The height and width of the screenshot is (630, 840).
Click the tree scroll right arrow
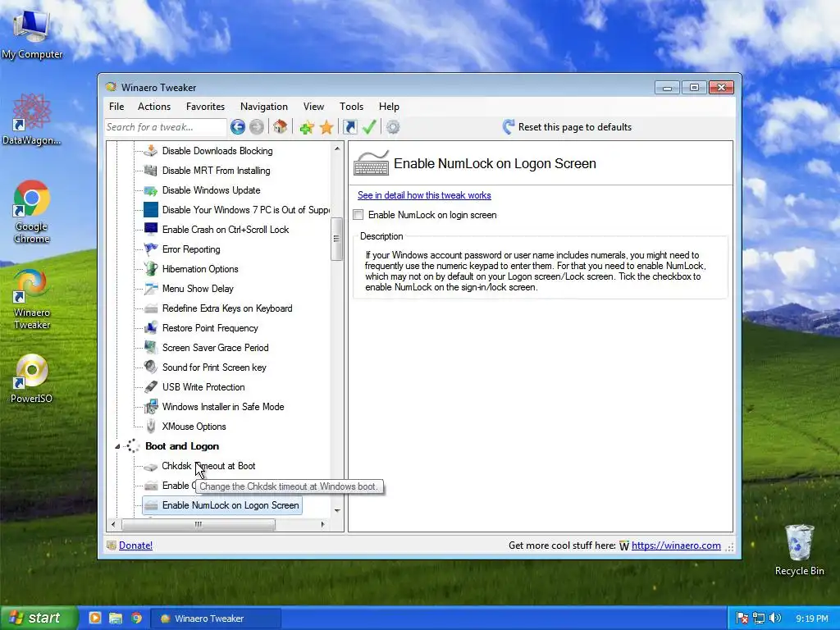tap(322, 524)
